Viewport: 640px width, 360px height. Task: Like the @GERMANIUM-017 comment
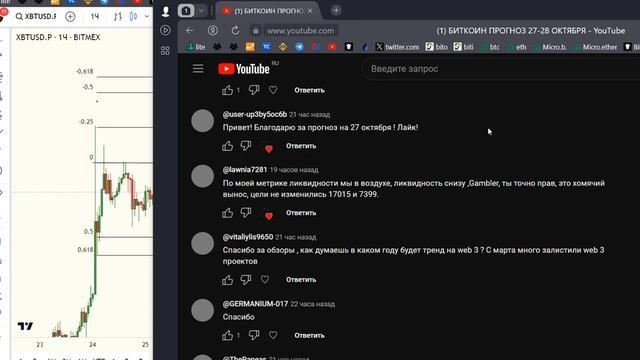pos(227,335)
